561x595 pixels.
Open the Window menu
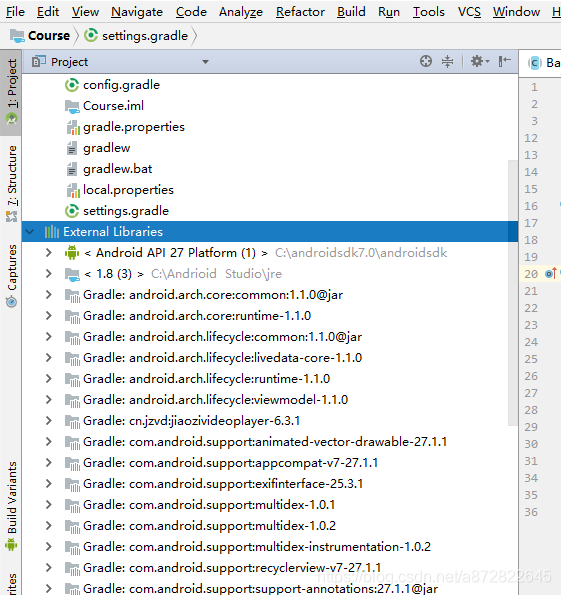coord(516,12)
